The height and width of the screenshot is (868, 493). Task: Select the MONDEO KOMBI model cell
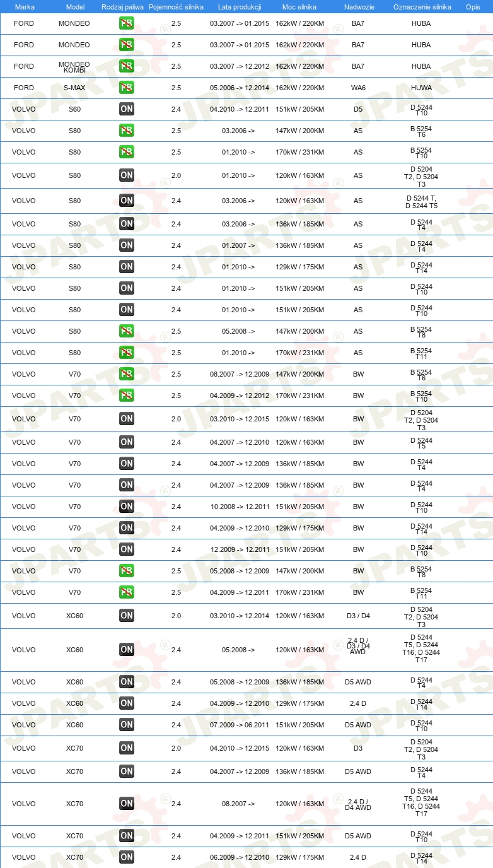pos(74,67)
